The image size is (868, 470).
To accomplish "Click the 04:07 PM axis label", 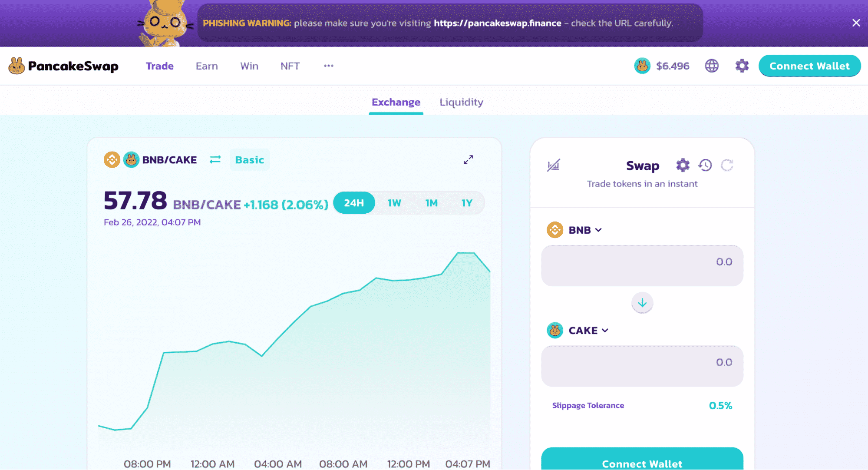I will pyautogui.click(x=468, y=464).
